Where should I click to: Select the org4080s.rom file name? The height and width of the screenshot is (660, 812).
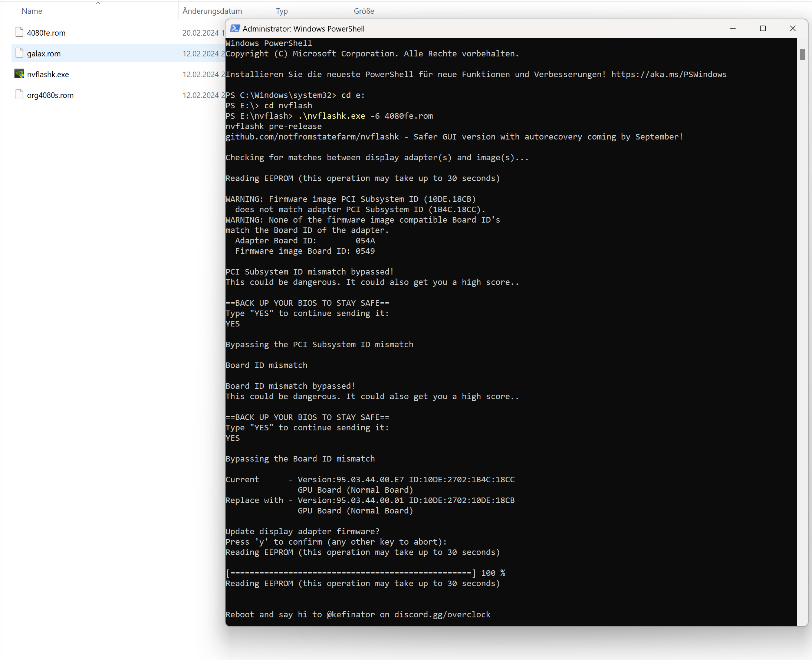(50, 95)
